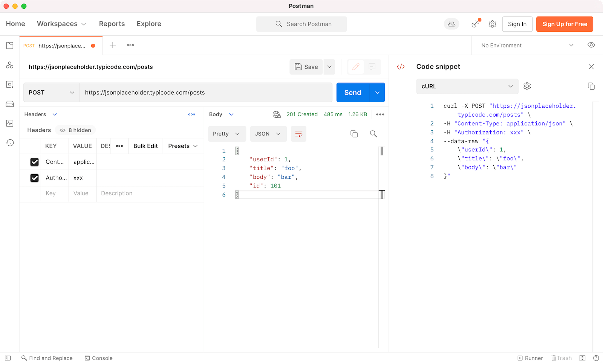Click the code snippet icon
The height and width of the screenshot is (364, 603).
click(401, 67)
